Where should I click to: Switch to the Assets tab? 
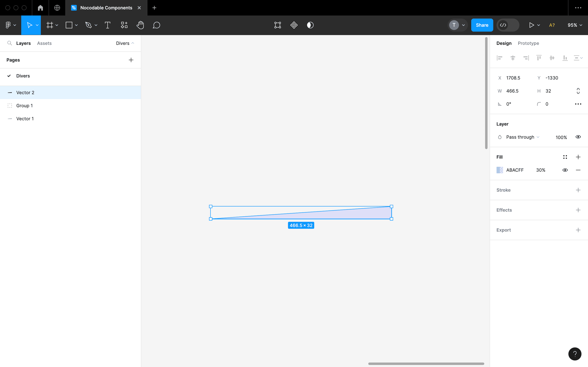pyautogui.click(x=44, y=43)
